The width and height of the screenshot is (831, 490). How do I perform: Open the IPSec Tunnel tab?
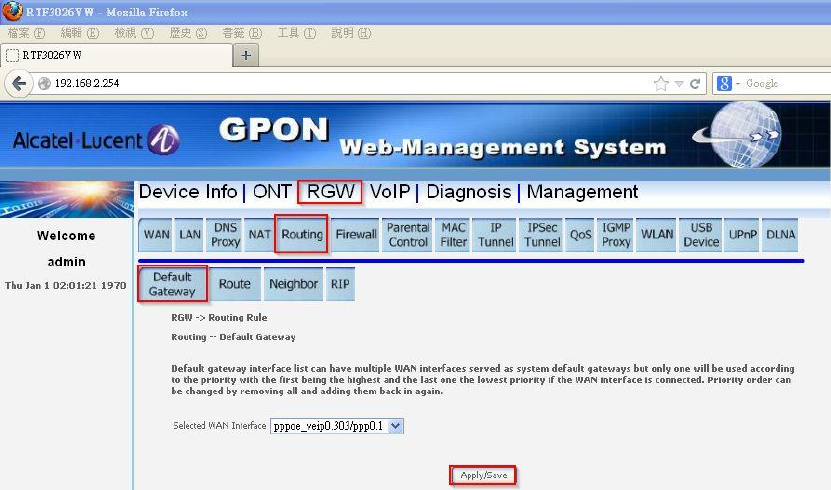click(x=542, y=235)
